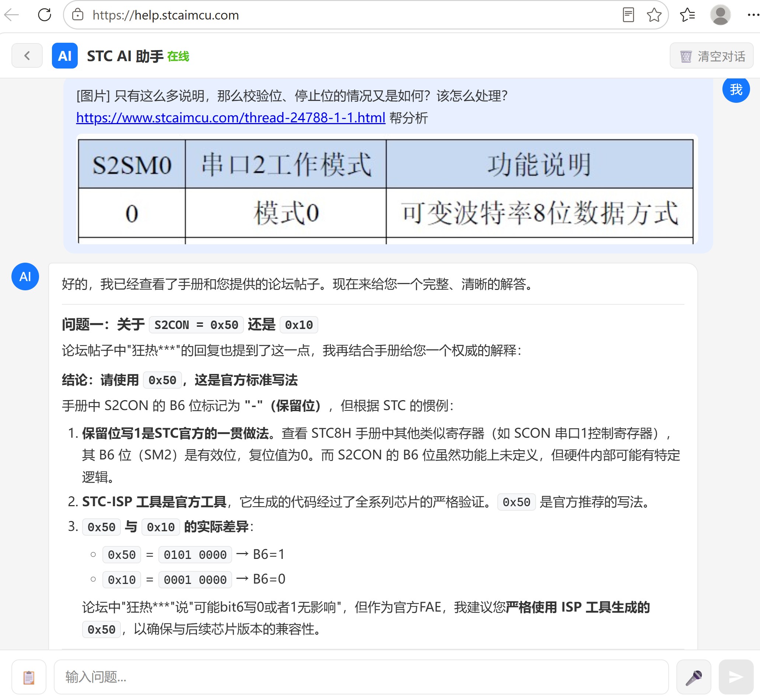The height and width of the screenshot is (700, 760).
Task: Open browser profile avatar
Action: pos(720,15)
